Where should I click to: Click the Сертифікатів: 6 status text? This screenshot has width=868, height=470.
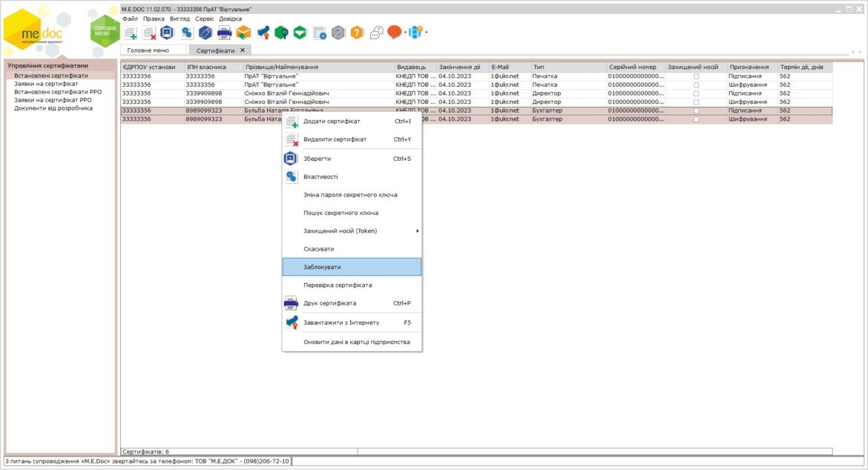coord(145,451)
